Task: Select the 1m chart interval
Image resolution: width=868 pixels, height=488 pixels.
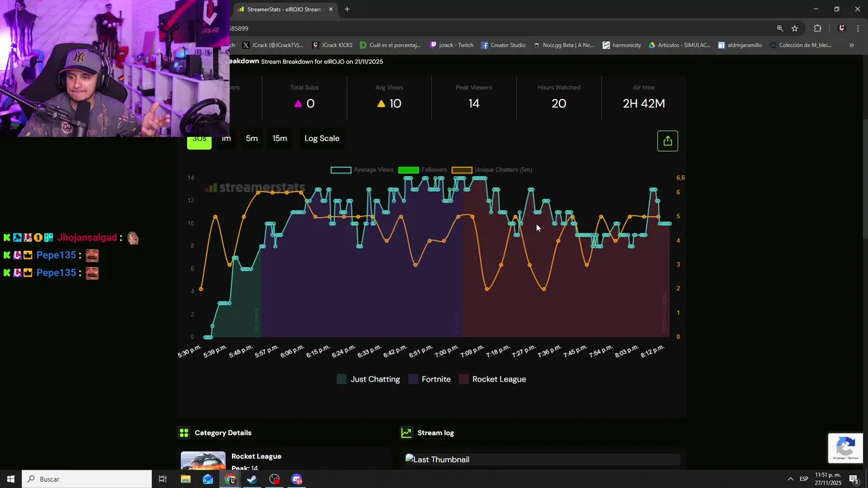Action: [226, 138]
